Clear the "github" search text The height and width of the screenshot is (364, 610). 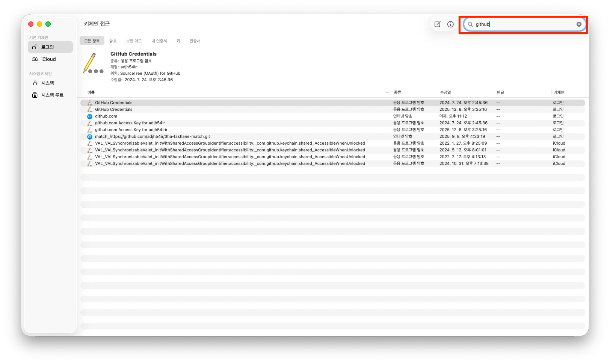[579, 24]
